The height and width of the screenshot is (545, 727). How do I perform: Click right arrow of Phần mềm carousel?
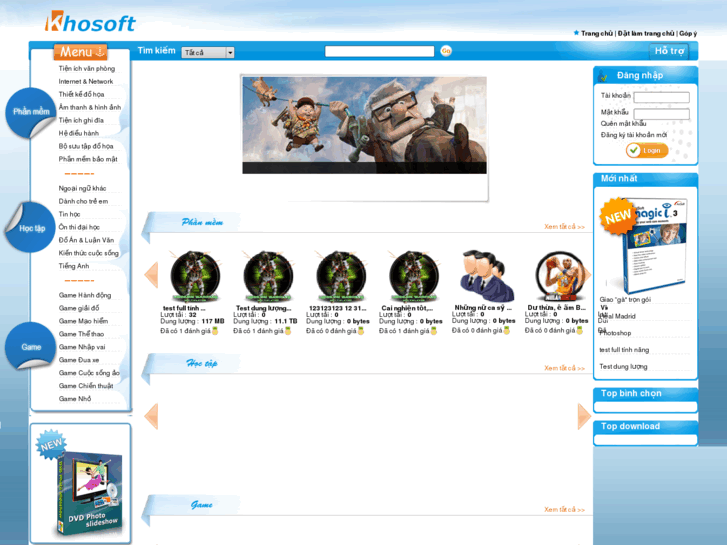click(587, 275)
